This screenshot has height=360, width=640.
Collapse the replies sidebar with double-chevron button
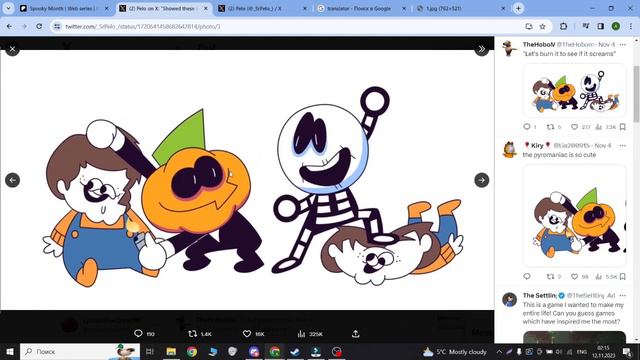point(482,49)
